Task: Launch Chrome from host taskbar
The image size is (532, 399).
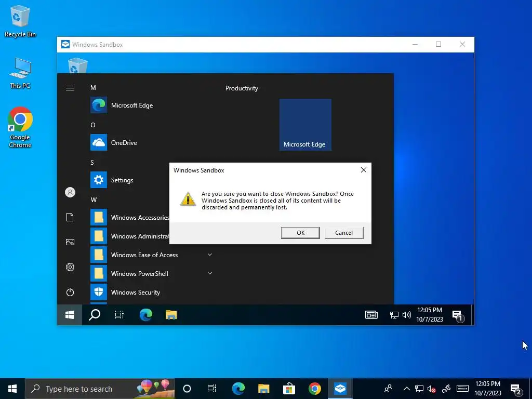Action: [314, 389]
